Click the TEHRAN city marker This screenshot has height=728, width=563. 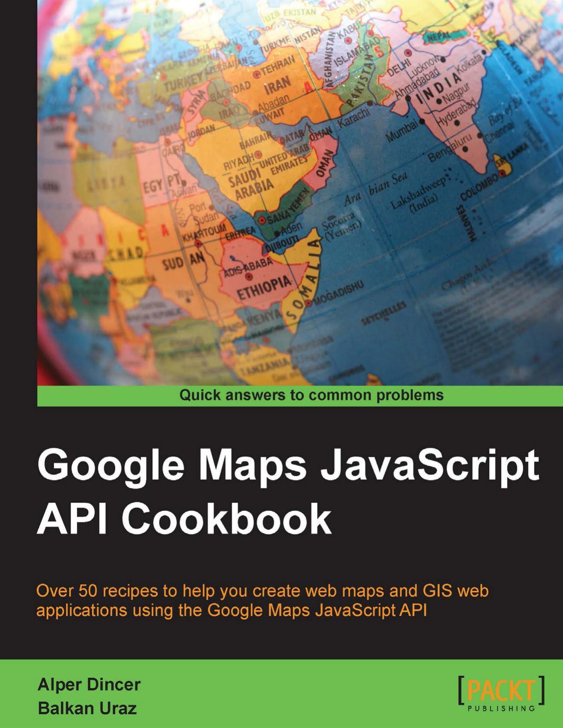click(256, 75)
